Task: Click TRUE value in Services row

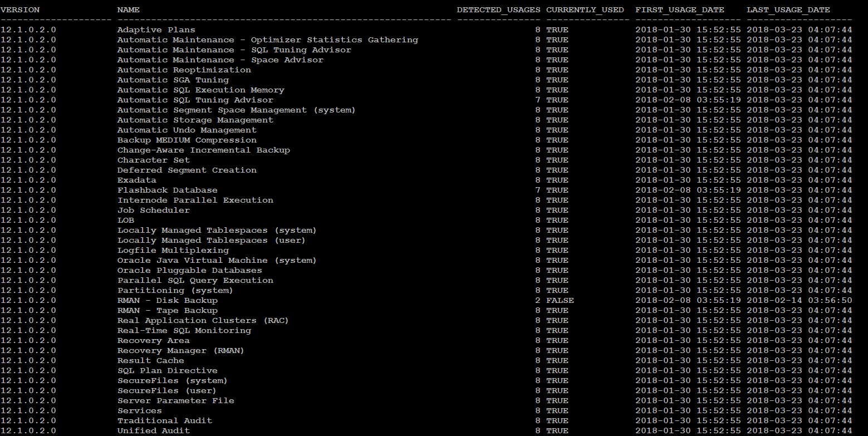Action: tap(557, 410)
